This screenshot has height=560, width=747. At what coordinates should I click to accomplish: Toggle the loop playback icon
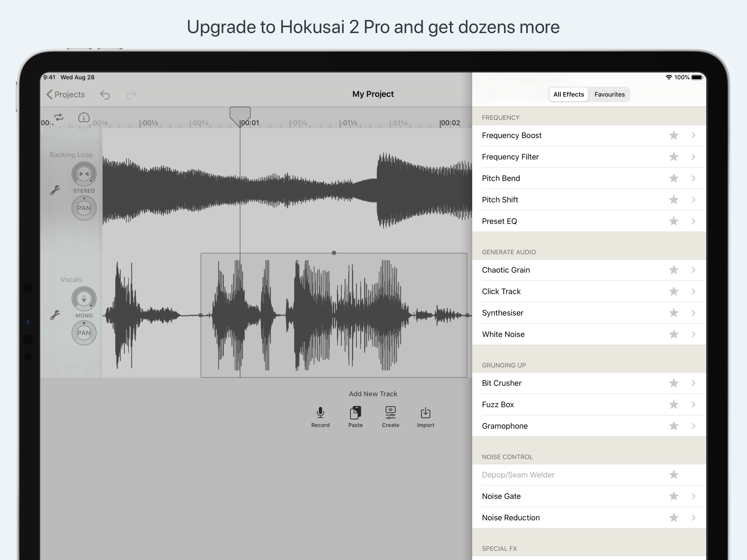pyautogui.click(x=59, y=117)
